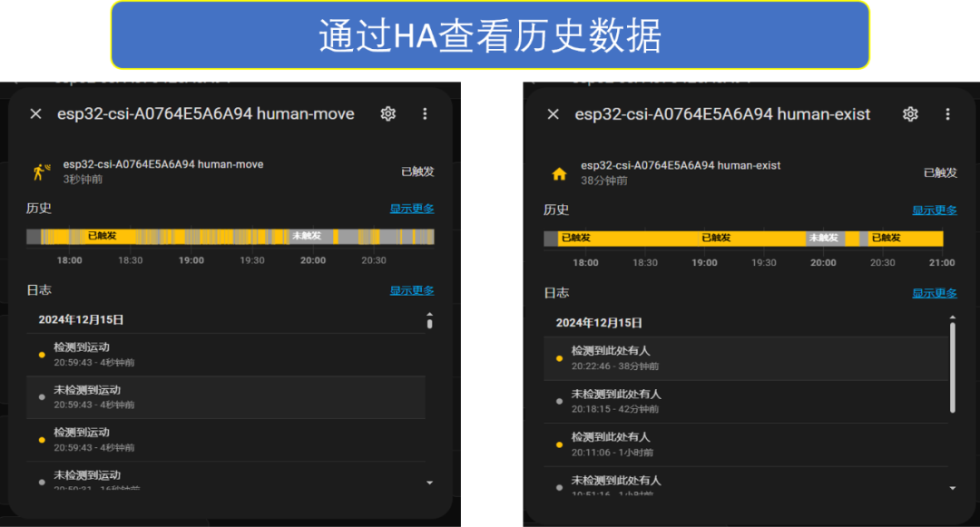Click scroll-up arrow in human-exist log
Viewport: 980px width, 527px height.
coord(953,317)
